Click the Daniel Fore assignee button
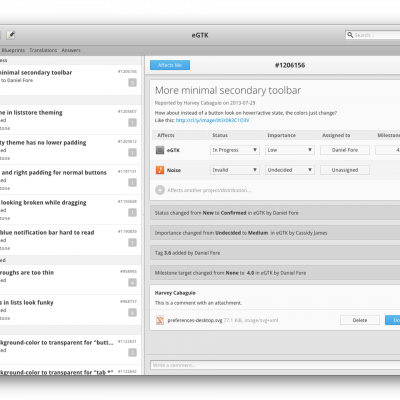 tap(345, 150)
